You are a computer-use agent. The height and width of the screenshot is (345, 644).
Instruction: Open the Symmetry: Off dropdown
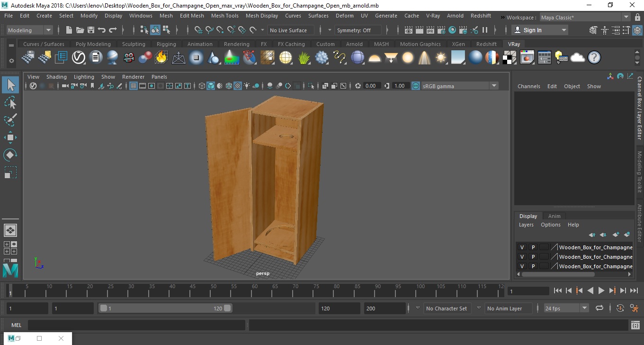click(x=358, y=30)
